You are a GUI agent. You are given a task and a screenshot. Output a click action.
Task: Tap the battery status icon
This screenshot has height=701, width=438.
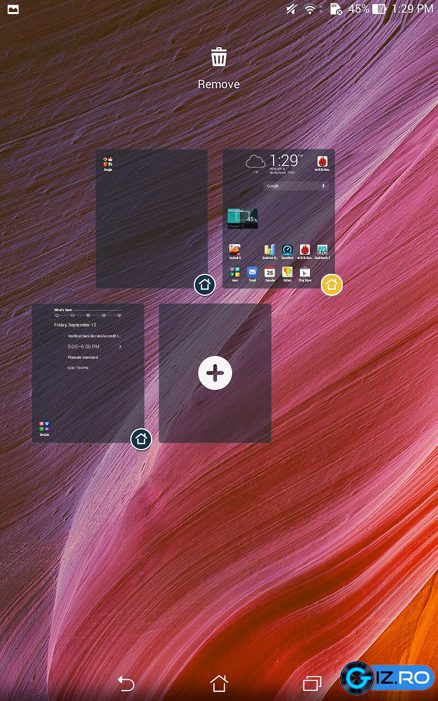pos(379,9)
